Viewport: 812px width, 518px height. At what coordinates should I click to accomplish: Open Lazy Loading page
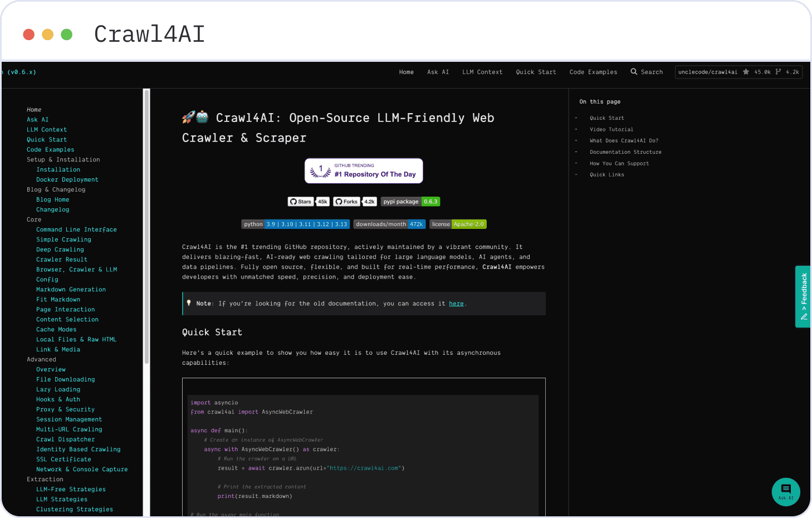pyautogui.click(x=58, y=390)
